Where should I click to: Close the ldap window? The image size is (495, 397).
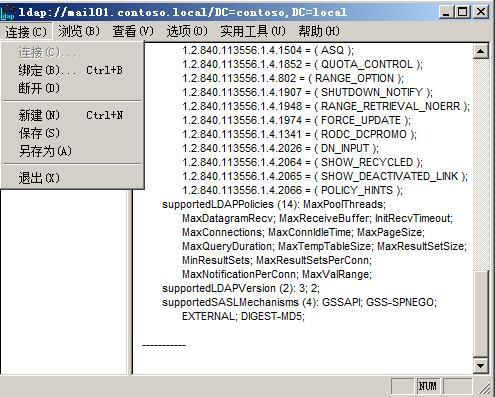pos(481,13)
